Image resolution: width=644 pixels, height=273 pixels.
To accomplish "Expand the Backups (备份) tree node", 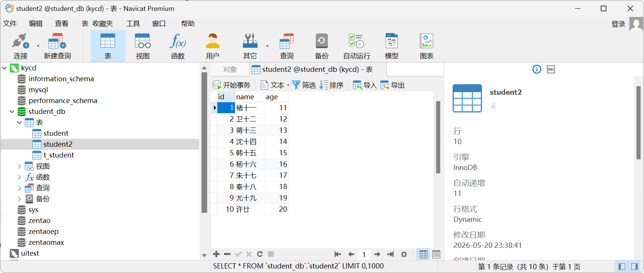I will pos(20,199).
